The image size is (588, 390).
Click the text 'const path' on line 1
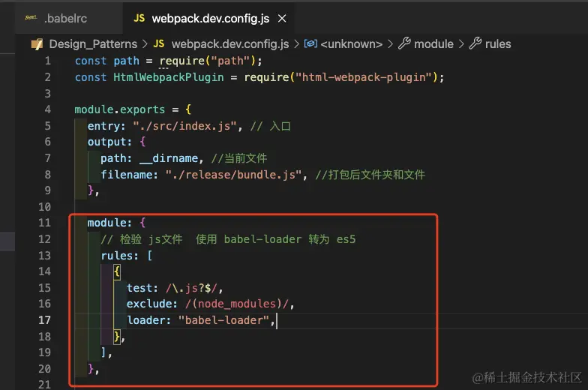tap(106, 61)
